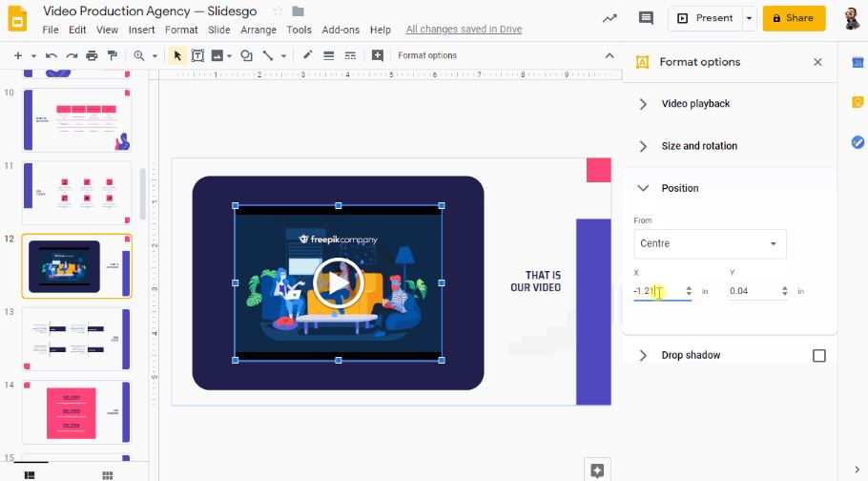
Task: Add a comment from toolbar
Action: click(378, 55)
